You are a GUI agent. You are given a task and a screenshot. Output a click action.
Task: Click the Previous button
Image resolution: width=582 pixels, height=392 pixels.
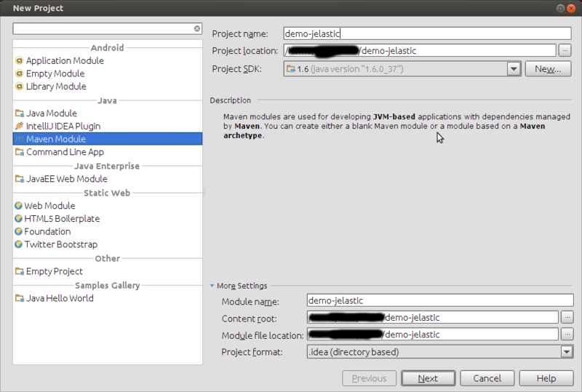point(369,378)
